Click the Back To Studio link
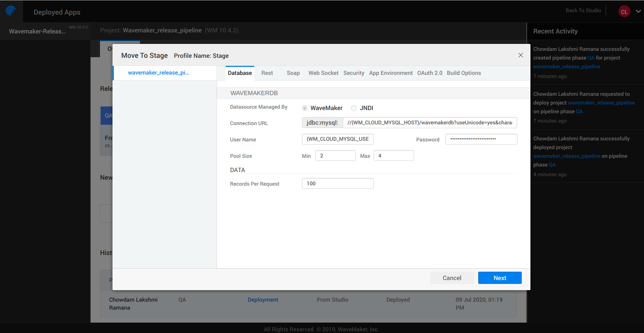The width and height of the screenshot is (644, 333). point(583,10)
